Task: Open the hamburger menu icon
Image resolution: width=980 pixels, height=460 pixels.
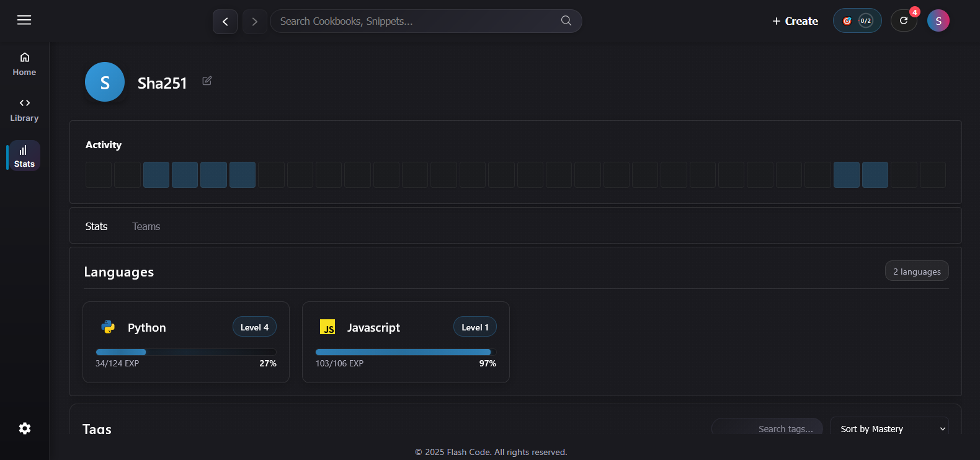Action: point(24,20)
